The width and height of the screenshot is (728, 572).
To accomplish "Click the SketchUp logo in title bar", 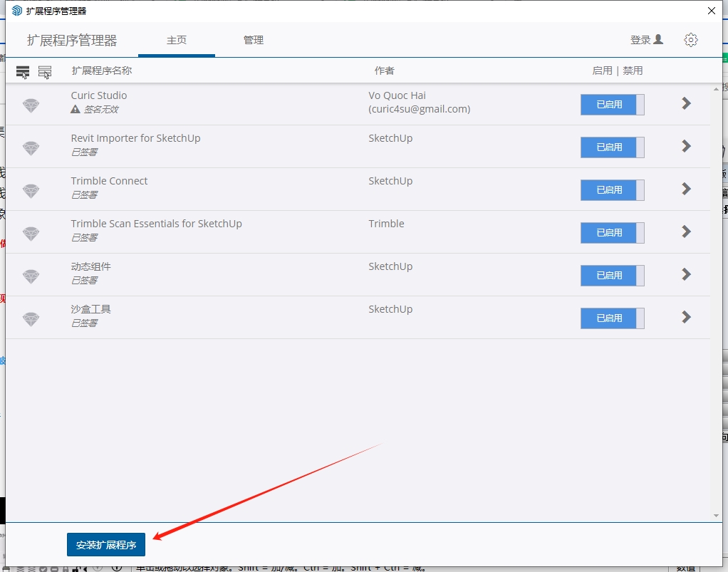I will 16,11.
